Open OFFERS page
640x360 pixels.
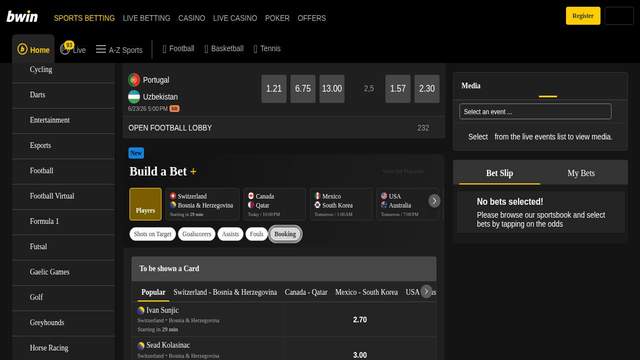[x=311, y=18]
